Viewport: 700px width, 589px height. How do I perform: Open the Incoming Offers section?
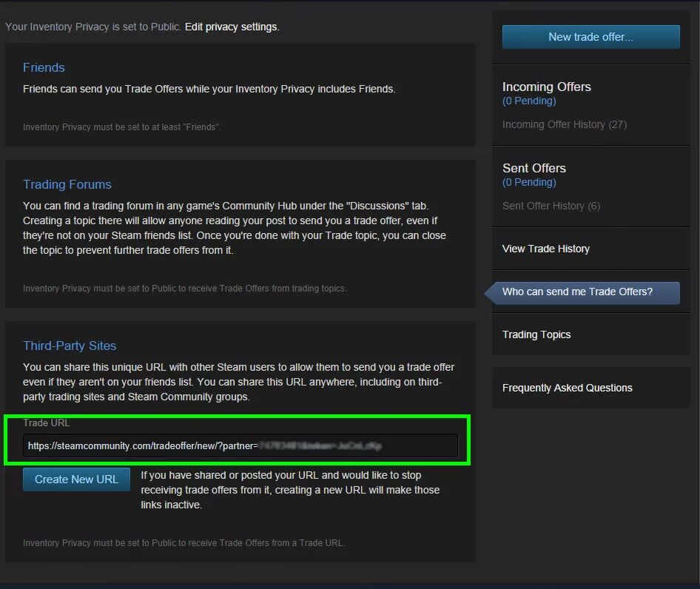(546, 87)
